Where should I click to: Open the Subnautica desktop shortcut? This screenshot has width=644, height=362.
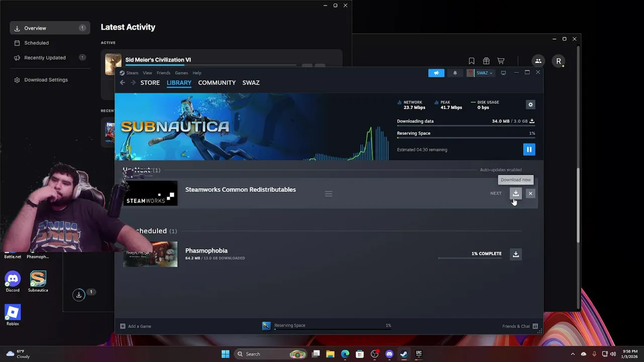tap(38, 282)
